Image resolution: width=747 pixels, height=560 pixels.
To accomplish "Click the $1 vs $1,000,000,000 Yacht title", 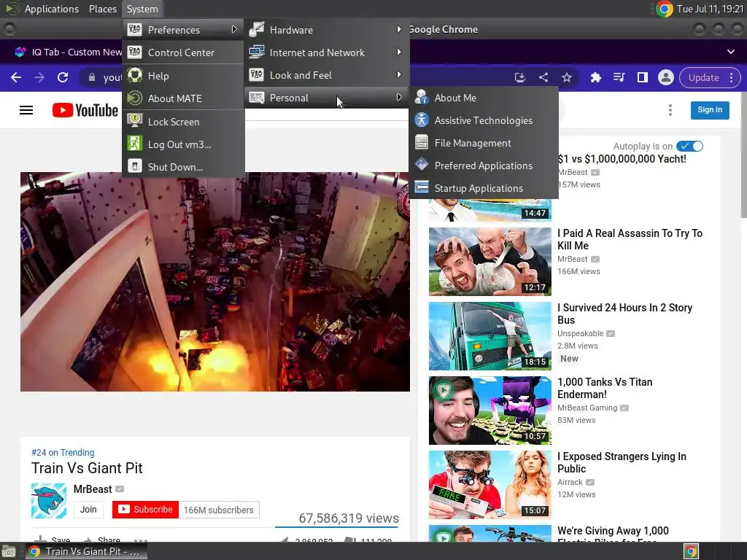I will pyautogui.click(x=622, y=159).
